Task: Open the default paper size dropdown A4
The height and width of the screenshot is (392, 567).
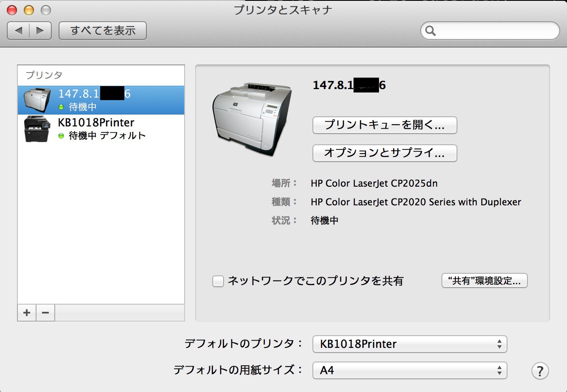Action: point(410,370)
